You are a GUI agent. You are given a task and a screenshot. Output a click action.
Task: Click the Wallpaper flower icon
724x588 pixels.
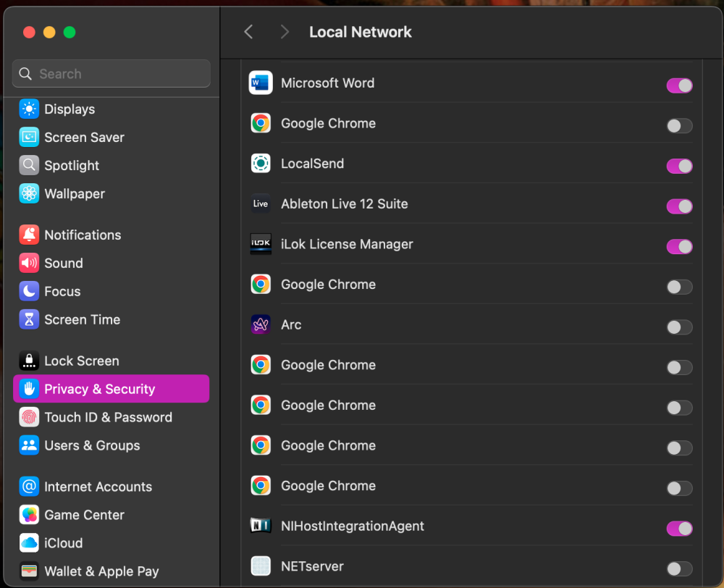click(29, 193)
